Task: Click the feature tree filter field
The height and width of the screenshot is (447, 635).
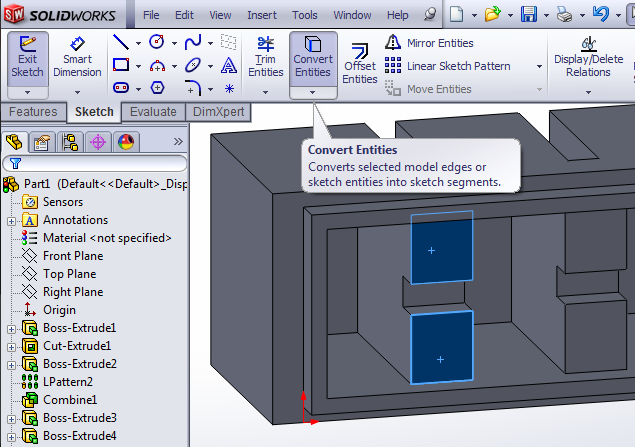Action: tap(94, 164)
